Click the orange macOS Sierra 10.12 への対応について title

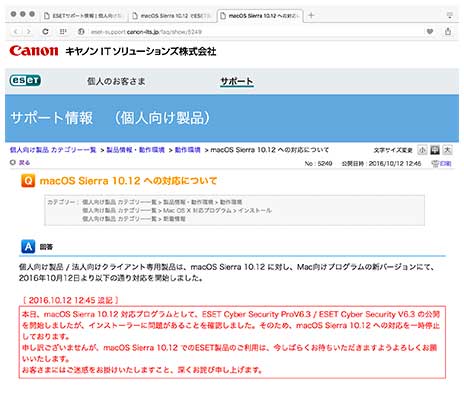pos(128,181)
